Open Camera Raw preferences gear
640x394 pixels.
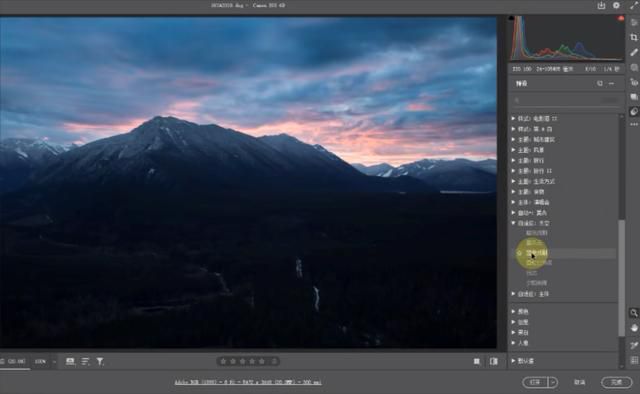point(616,5)
